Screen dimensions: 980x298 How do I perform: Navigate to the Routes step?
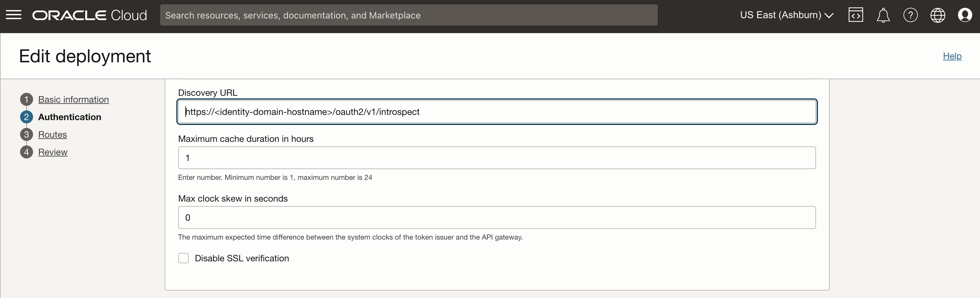click(52, 134)
